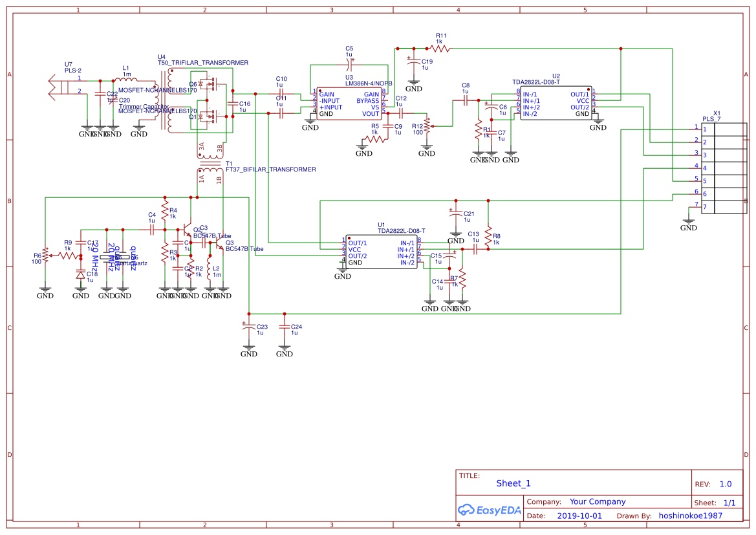This screenshot has width=756, height=535.
Task: Select the lower TDA2822L-D08-T chip U1
Action: (382, 252)
